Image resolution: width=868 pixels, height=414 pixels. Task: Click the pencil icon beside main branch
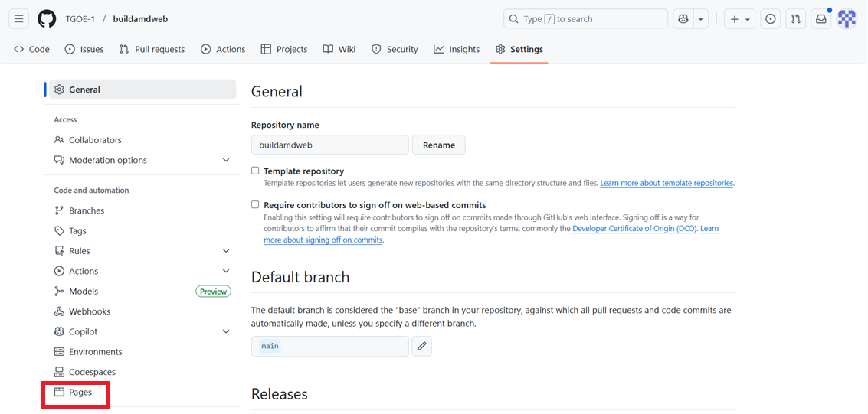coord(421,346)
